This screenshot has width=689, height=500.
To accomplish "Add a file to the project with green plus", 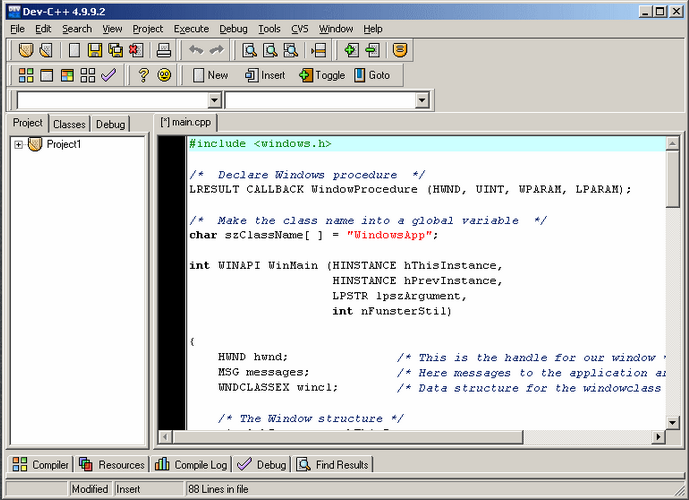I will pyautogui.click(x=351, y=51).
